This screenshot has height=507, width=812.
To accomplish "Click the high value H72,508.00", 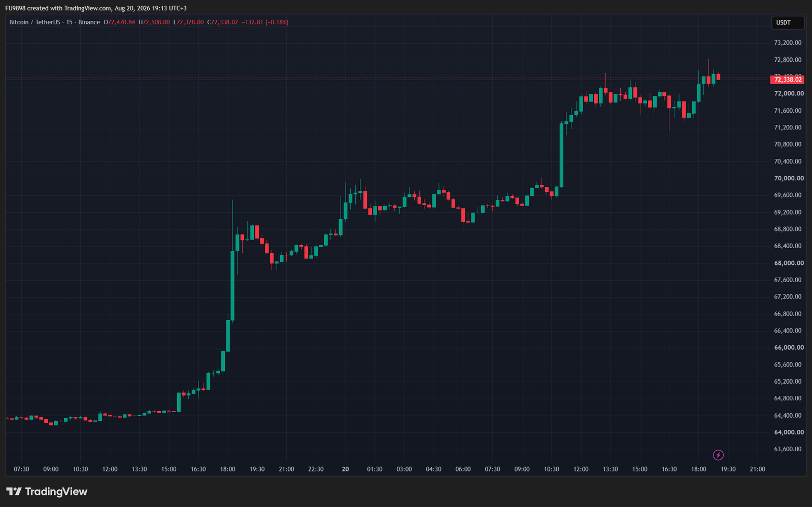I will coord(154,22).
